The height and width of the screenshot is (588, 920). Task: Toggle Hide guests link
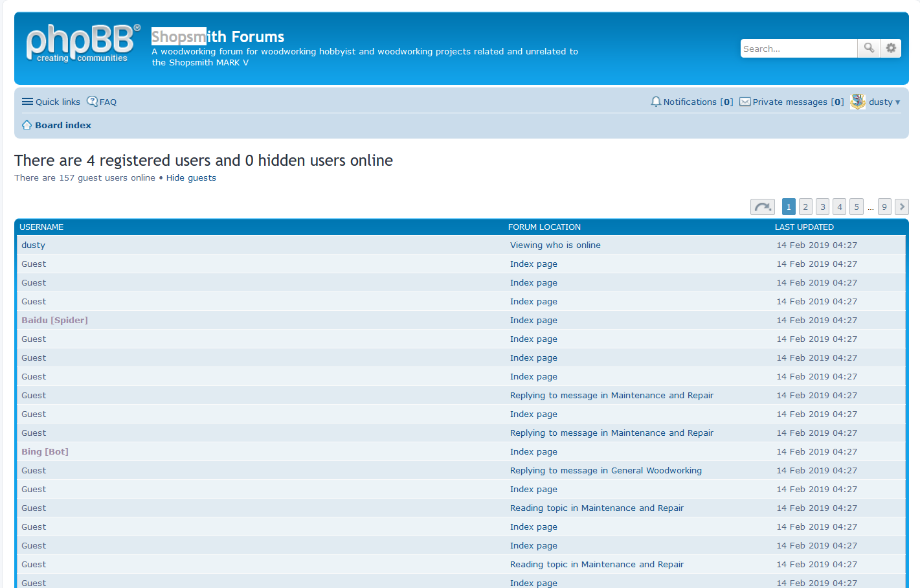click(191, 177)
